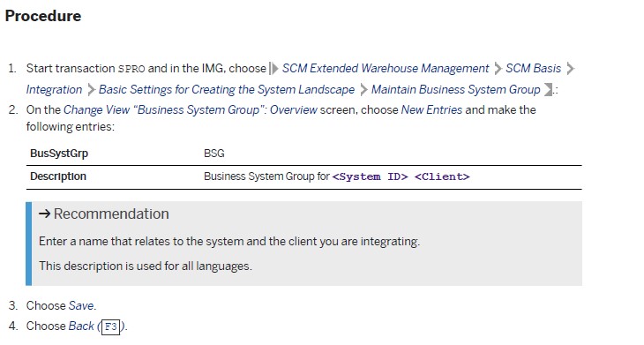The width and height of the screenshot is (644, 345).
Task: Click the chevron after SCM Basis
Action: [570, 69]
